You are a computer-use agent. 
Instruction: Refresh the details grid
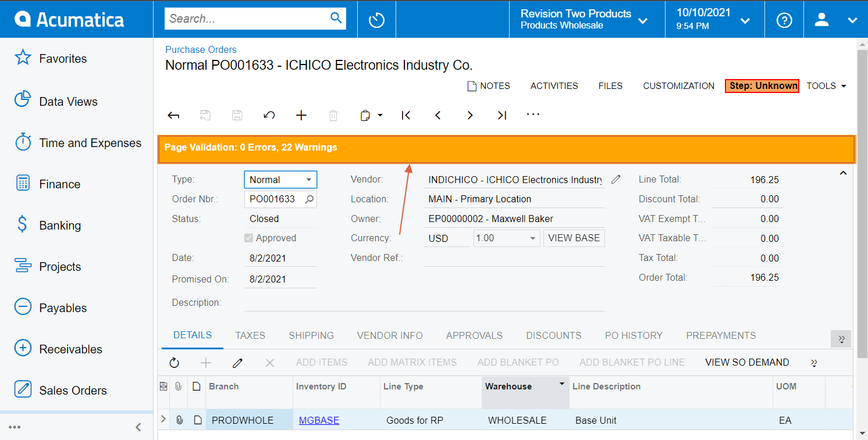(174, 363)
